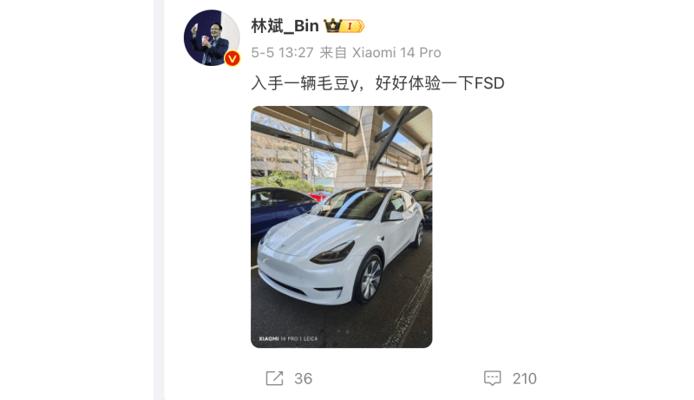This screenshot has width=694, height=400.
Task: Open comments via the speech bubble icon
Action: pyautogui.click(x=493, y=378)
